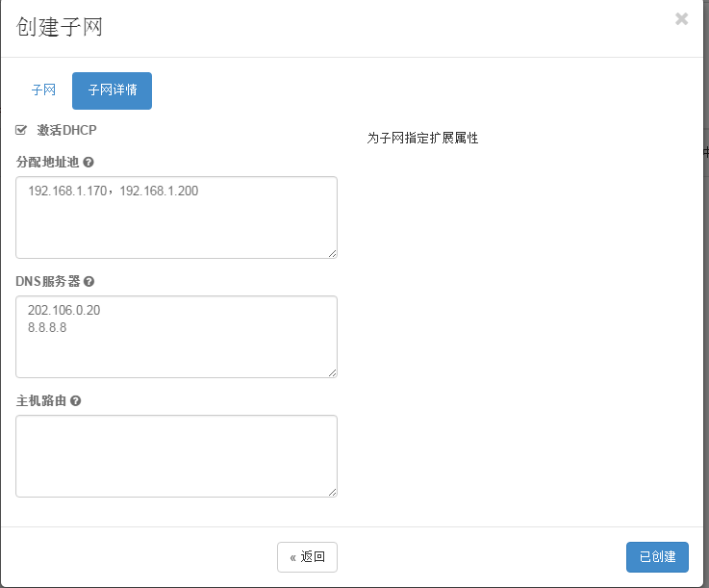Click the 为子网指定扩展属性 description text

[x=422, y=138]
